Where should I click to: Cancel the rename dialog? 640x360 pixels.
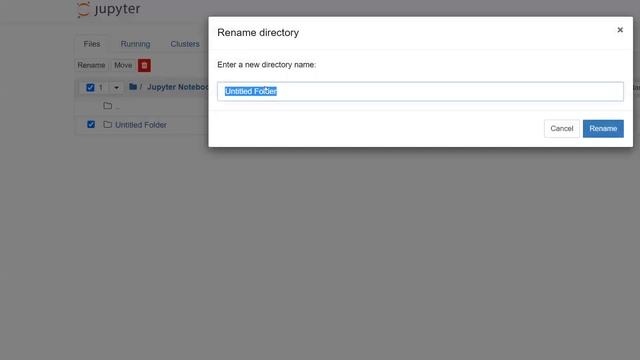click(562, 129)
